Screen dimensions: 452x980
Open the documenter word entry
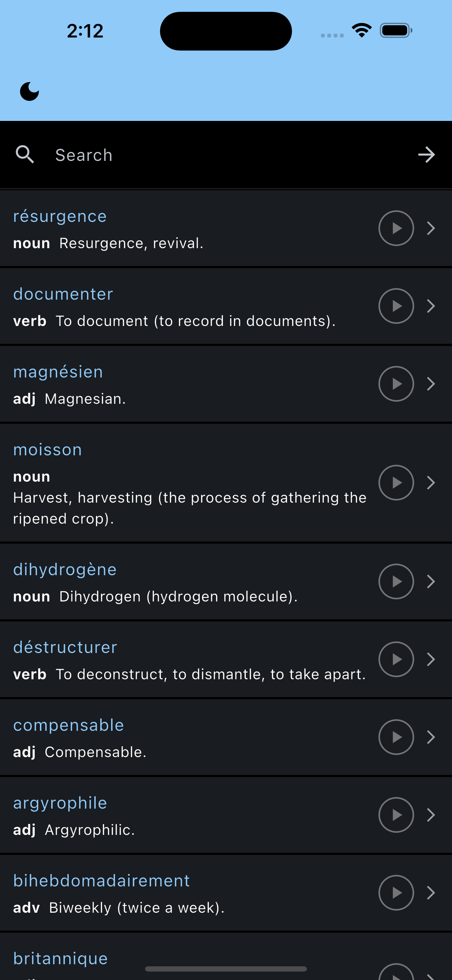pos(226,306)
